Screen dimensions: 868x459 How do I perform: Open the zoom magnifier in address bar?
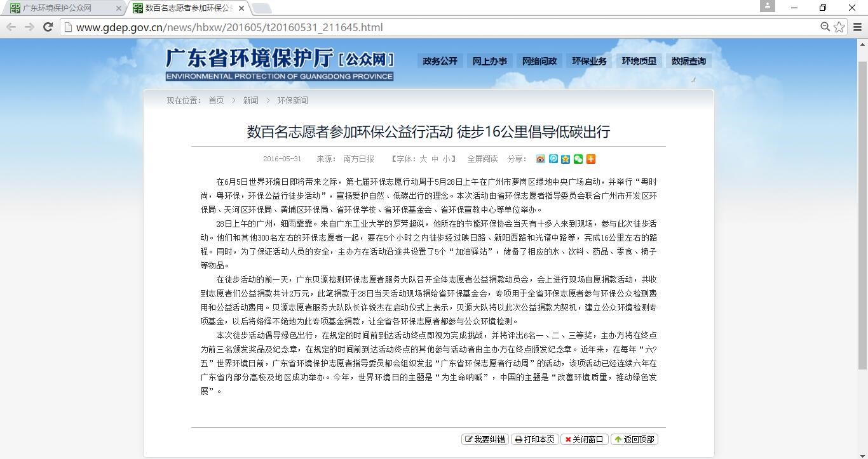click(x=825, y=27)
